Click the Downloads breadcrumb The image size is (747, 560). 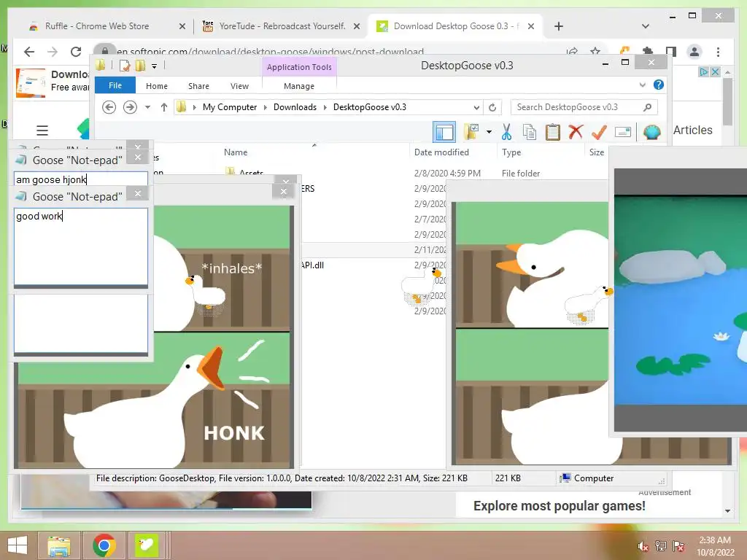(x=295, y=107)
